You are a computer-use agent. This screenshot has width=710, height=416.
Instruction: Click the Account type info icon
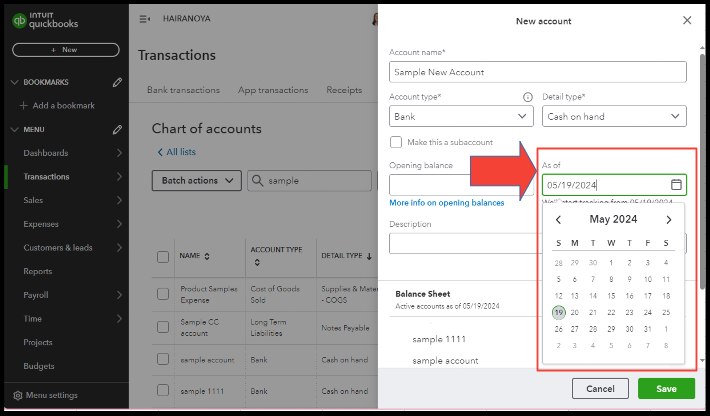coord(528,97)
